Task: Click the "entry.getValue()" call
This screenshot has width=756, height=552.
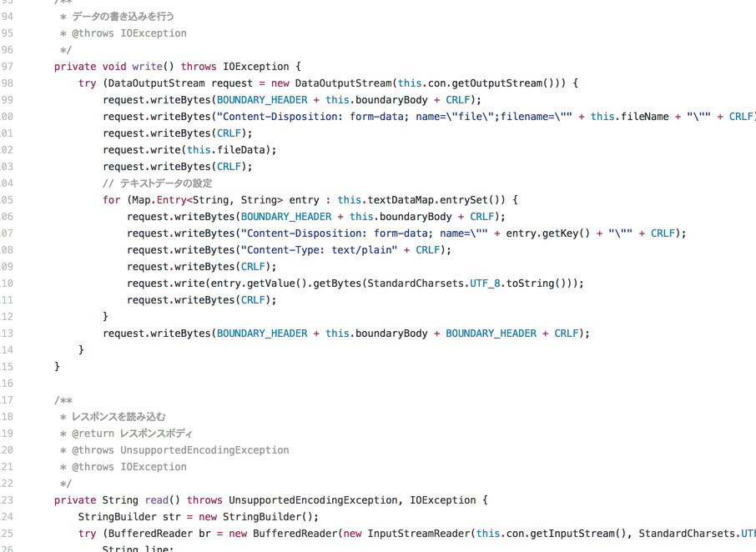Action: pyautogui.click(x=259, y=284)
